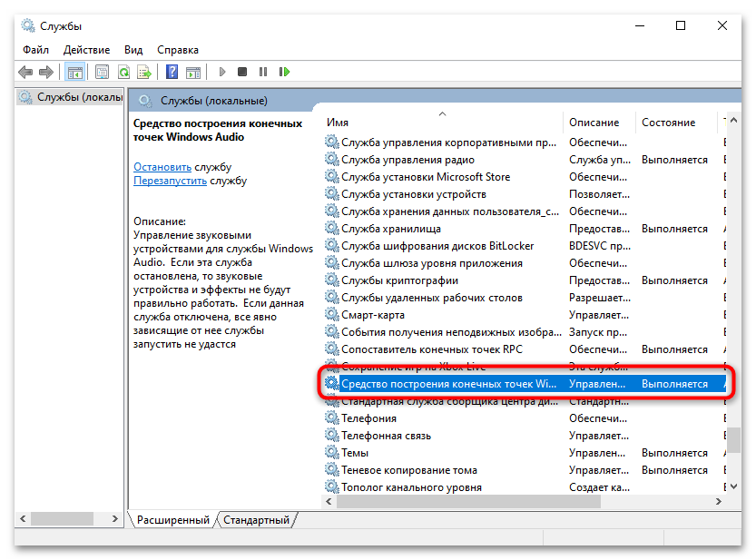Click the Forward arrow toolbar icon
The image size is (756, 560).
pos(46,72)
